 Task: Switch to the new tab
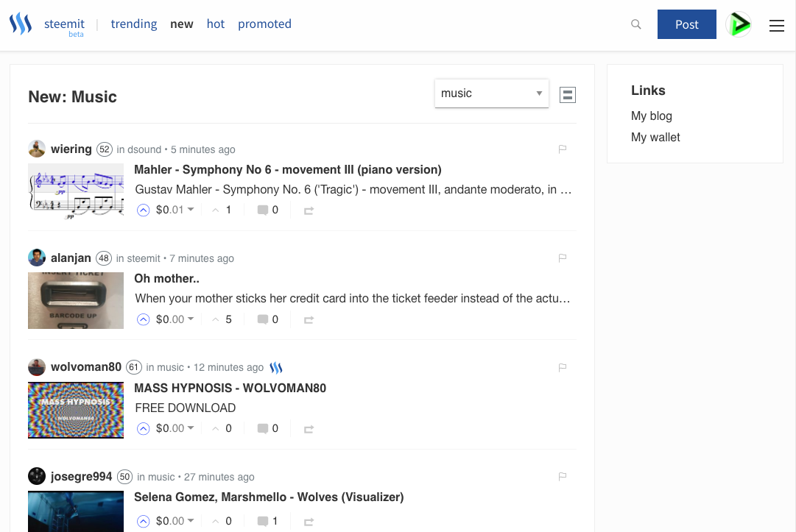click(x=182, y=24)
